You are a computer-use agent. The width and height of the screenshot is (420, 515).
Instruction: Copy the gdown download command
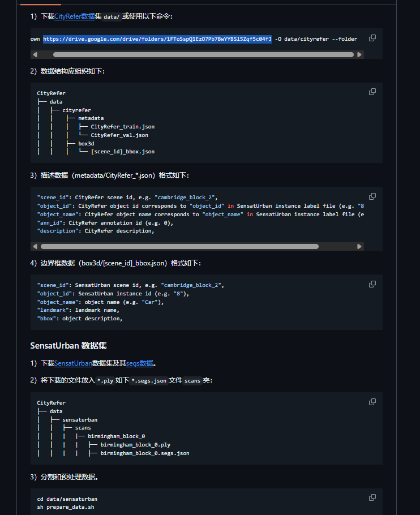(x=372, y=38)
